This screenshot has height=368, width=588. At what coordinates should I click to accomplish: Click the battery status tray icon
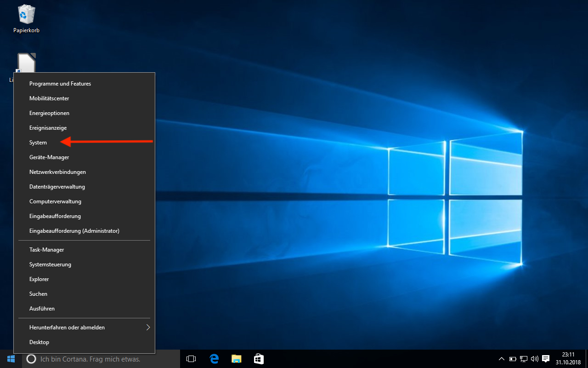pos(513,359)
